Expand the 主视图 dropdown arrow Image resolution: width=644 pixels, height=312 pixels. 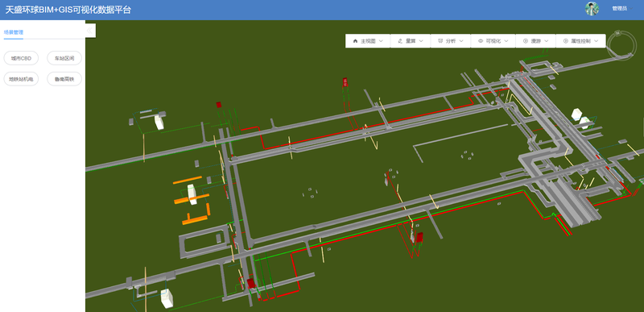[x=381, y=41]
